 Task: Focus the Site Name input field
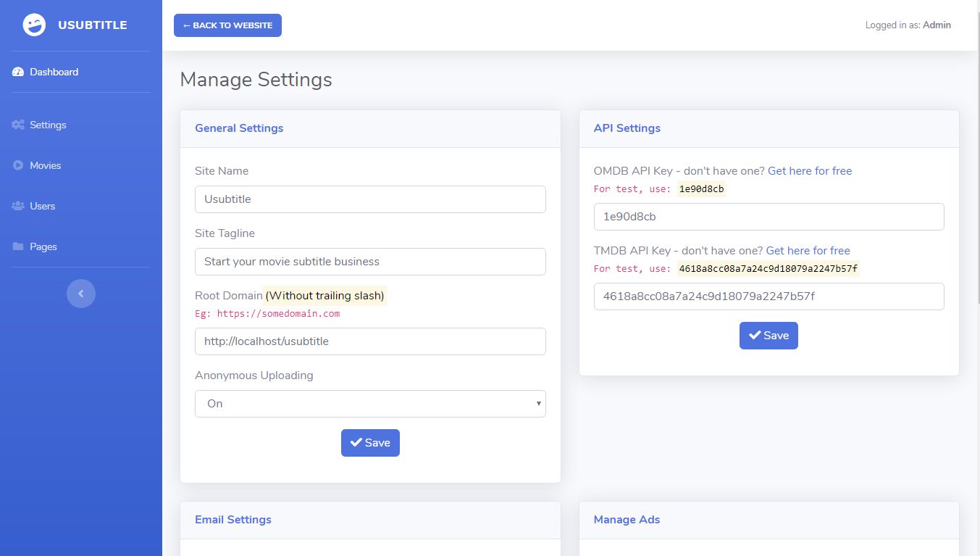coord(369,199)
